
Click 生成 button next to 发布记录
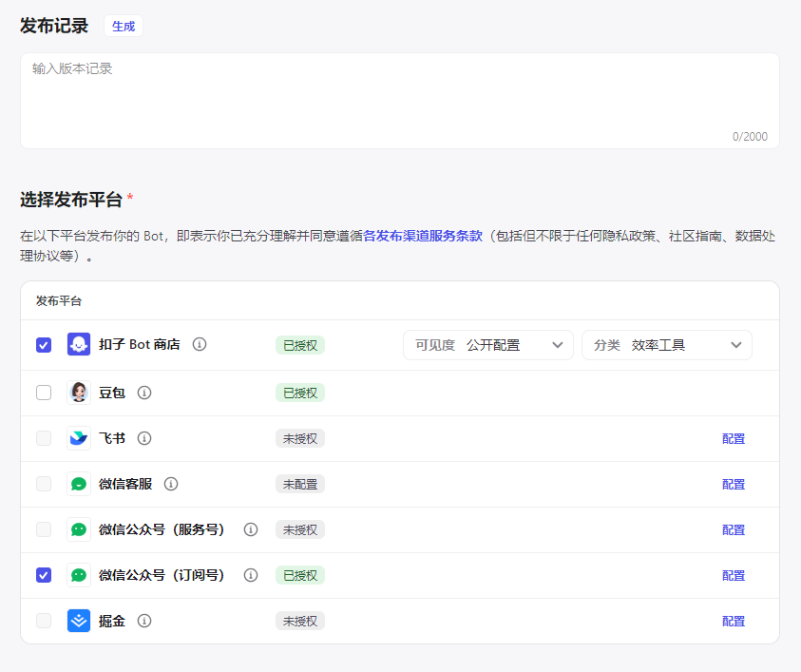(124, 26)
